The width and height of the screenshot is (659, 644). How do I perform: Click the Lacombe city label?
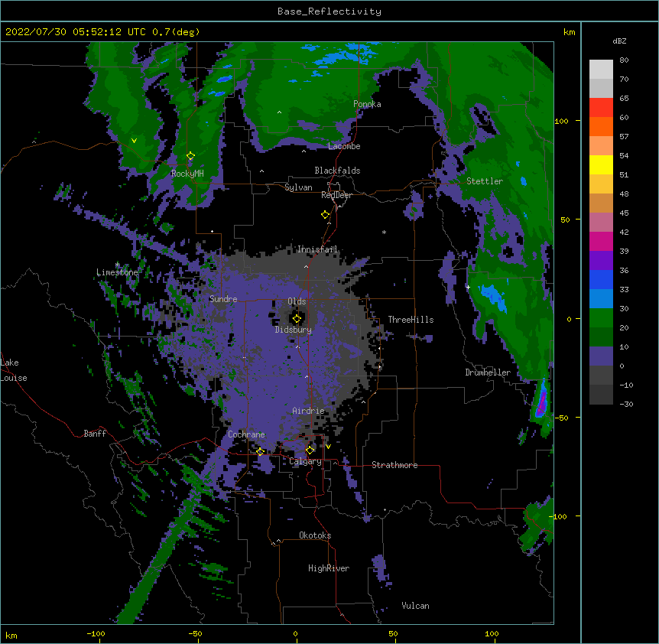pyautogui.click(x=344, y=146)
